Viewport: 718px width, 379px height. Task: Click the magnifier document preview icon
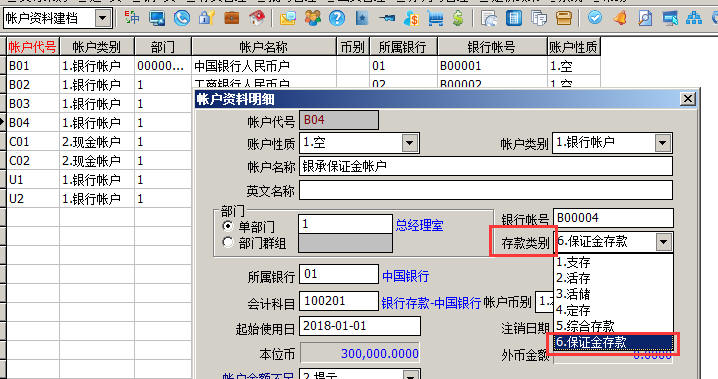pyautogui.click(x=645, y=19)
